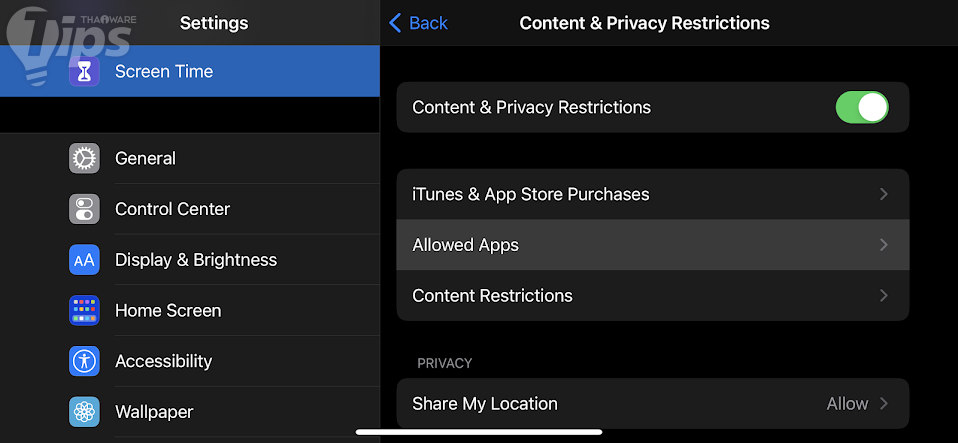Image resolution: width=958 pixels, height=443 pixels.
Task: Click the Screen Time hourglass icon
Action: coord(84,72)
